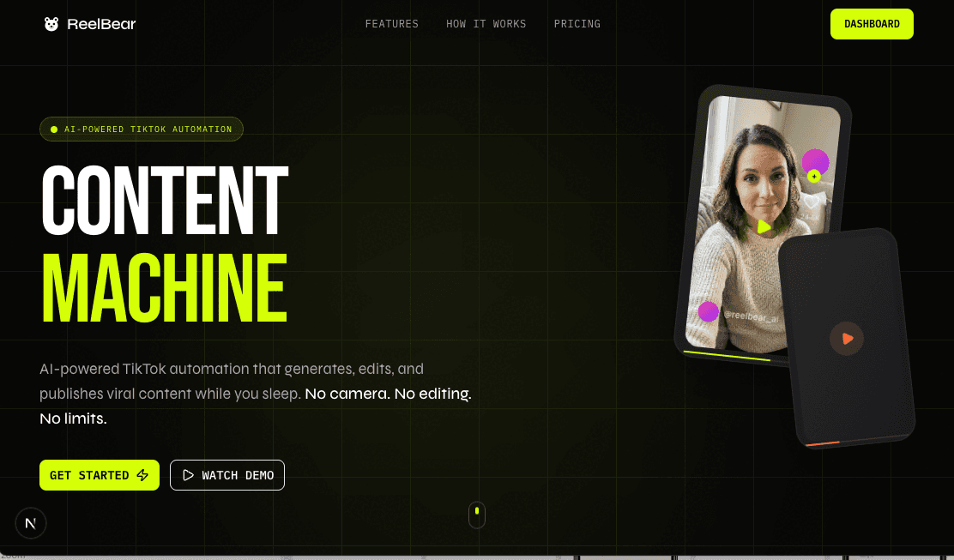The image size is (954, 560).
Task: Click the lightning bolt icon in Get Started
Action: point(143,475)
